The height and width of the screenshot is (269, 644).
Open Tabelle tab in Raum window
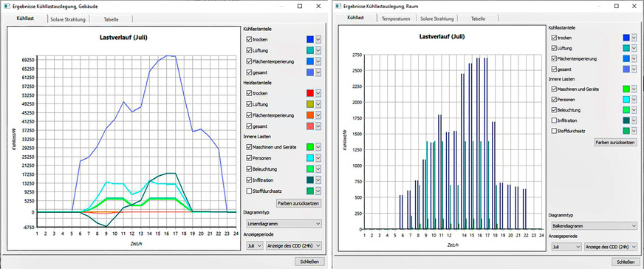click(x=478, y=19)
